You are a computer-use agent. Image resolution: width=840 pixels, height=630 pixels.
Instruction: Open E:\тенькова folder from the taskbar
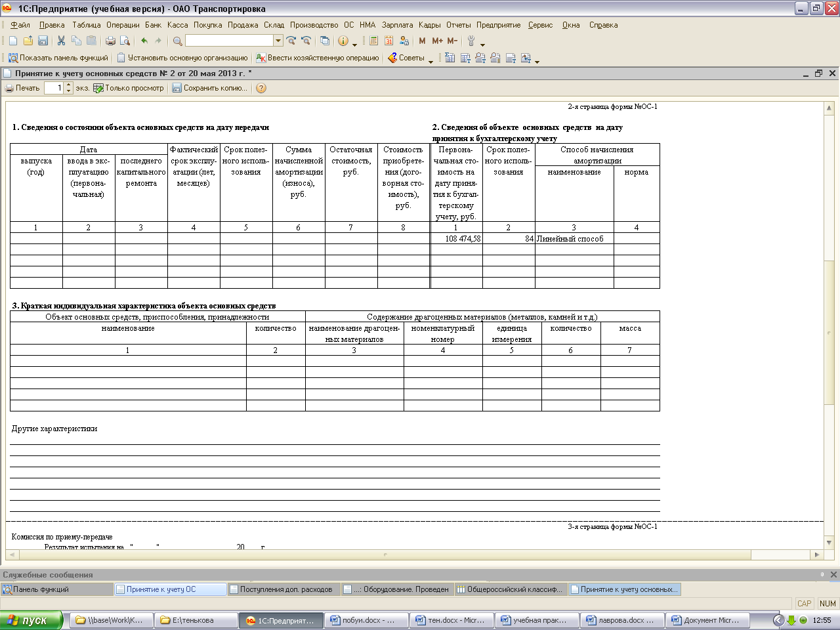tap(196, 620)
